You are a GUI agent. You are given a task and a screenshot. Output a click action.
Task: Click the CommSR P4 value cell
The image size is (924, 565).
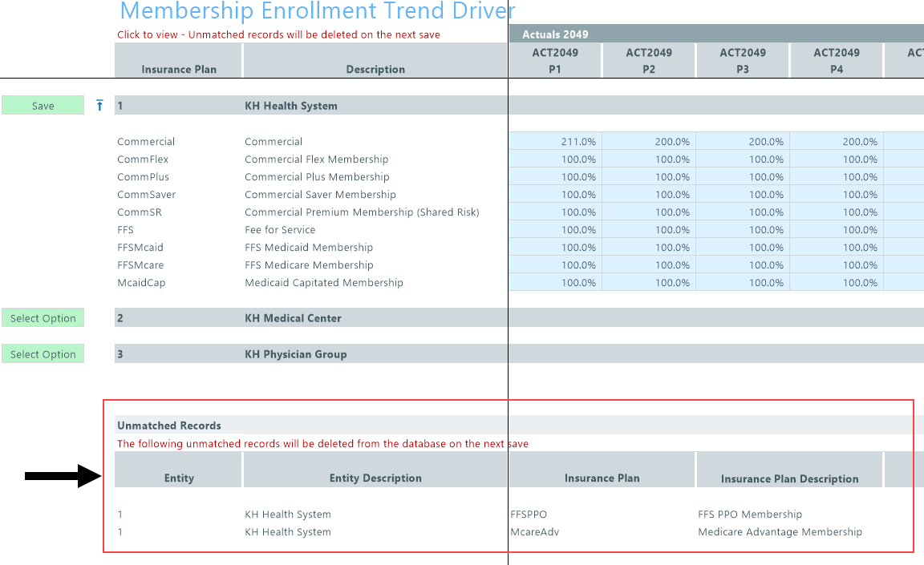click(x=837, y=212)
